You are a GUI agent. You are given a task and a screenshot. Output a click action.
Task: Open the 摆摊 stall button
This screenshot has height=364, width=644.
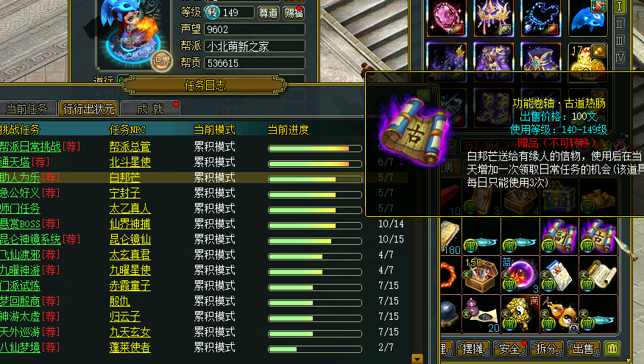click(473, 349)
